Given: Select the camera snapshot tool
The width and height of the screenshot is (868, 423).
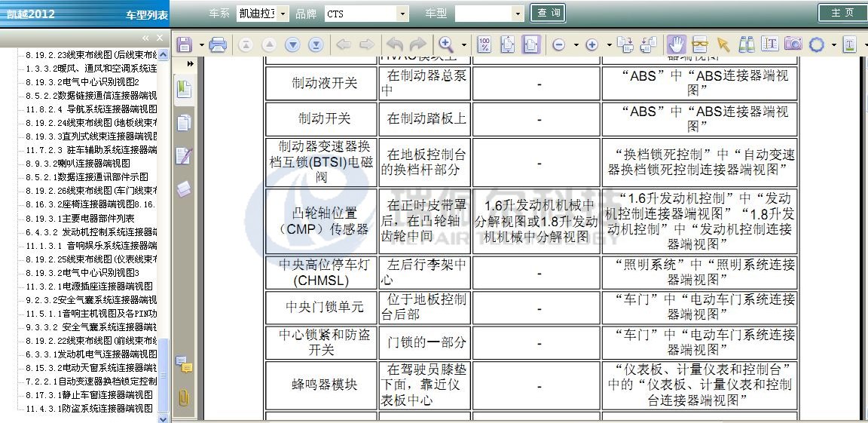Looking at the screenshot, I should 793,44.
